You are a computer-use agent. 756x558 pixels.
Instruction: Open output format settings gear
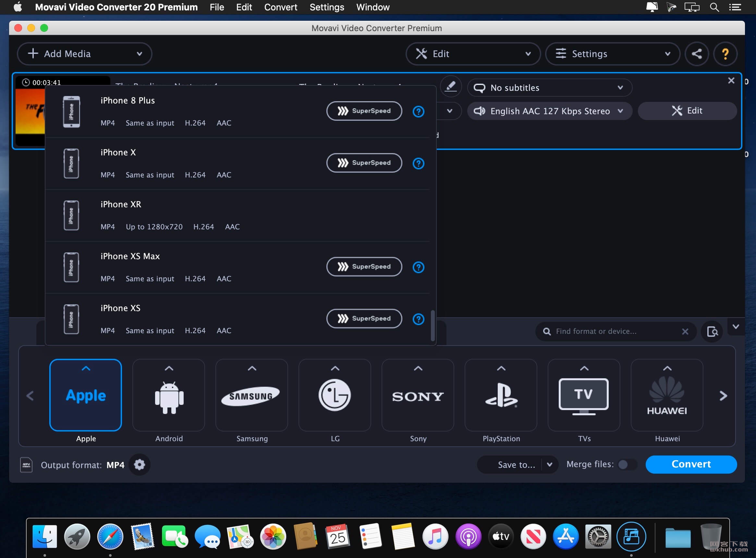click(x=139, y=465)
